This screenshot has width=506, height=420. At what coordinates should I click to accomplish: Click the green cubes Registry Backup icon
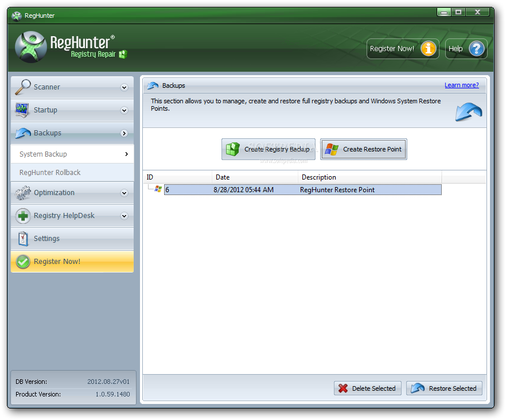[233, 149]
